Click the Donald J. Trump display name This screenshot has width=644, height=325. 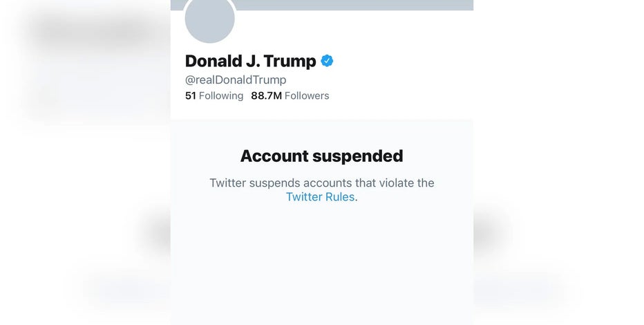(251, 62)
